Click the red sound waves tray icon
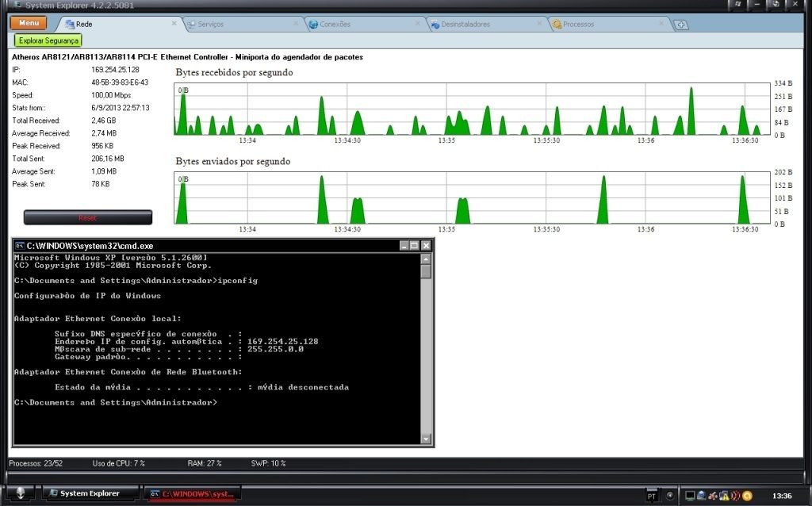 (735, 496)
